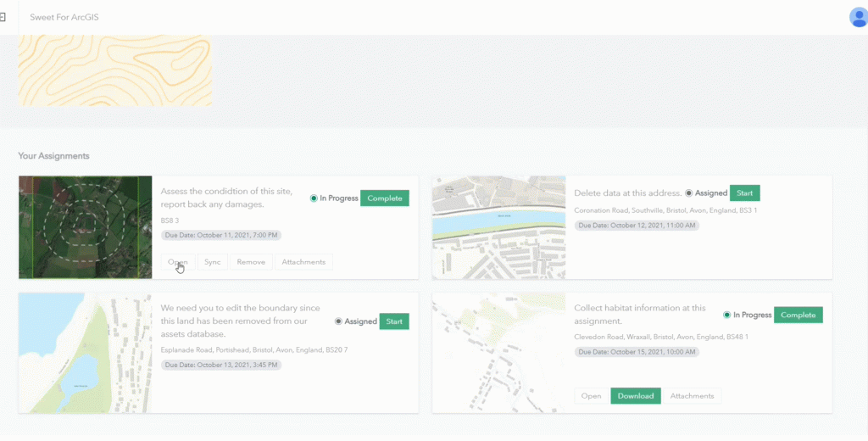Viewport: 868px width, 441px height.
Task: View Attachments for the BS8 3 assignment
Action: 303,262
